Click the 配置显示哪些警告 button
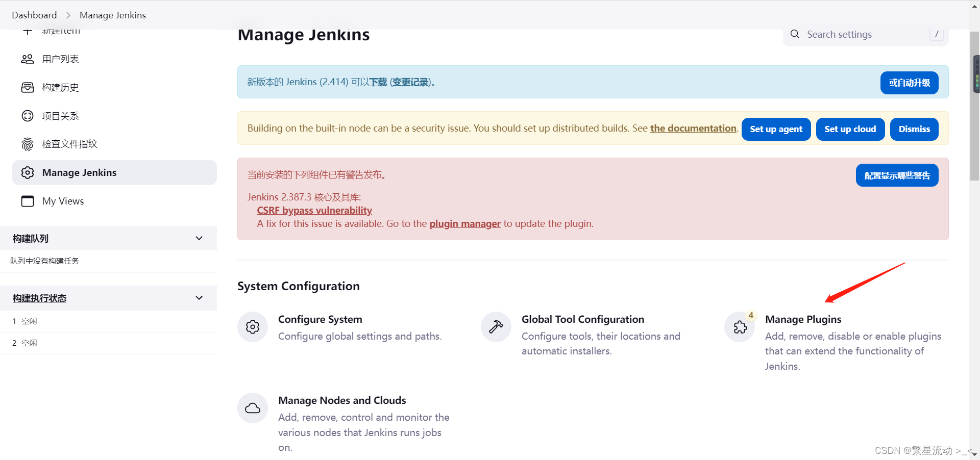Image resolution: width=980 pixels, height=460 pixels. click(897, 175)
